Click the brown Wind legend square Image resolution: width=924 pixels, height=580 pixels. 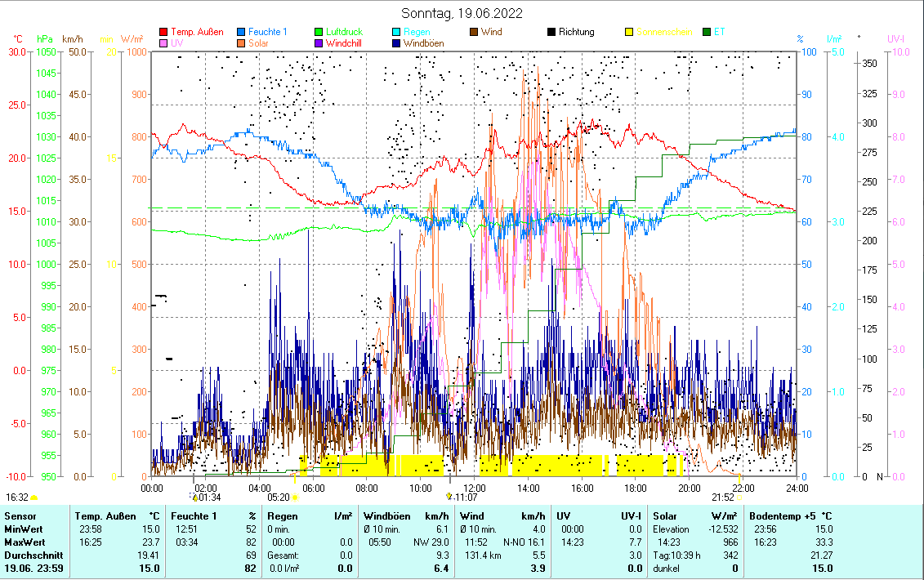(x=475, y=33)
